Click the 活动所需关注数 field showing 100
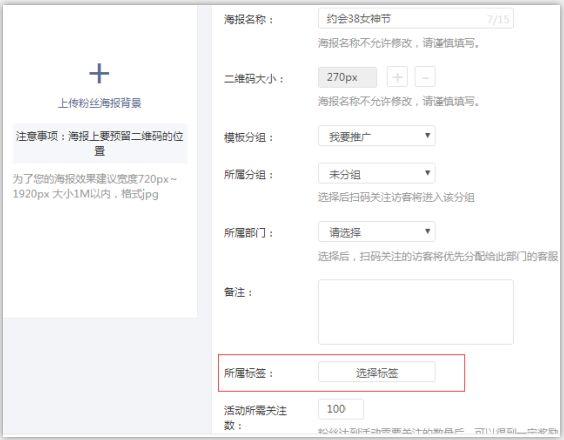The width and height of the screenshot is (564, 440). (341, 409)
